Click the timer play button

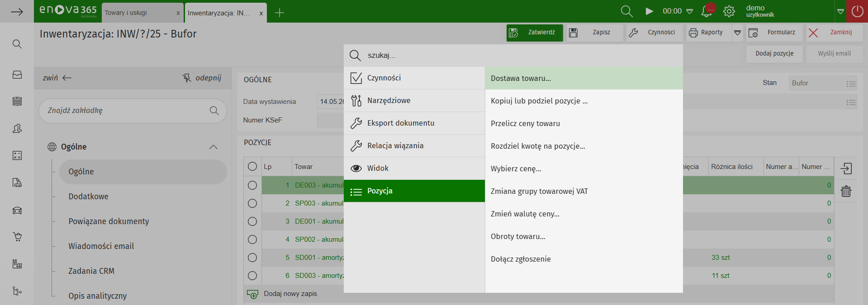coord(649,11)
